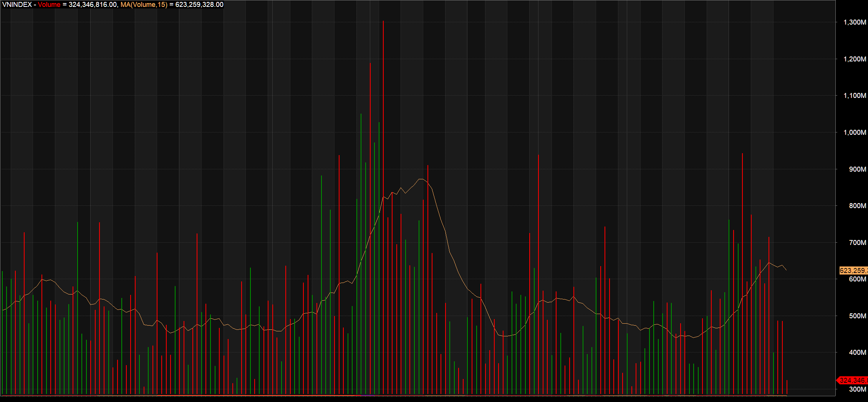Click the MA value 623,259,328.00

tap(199, 5)
